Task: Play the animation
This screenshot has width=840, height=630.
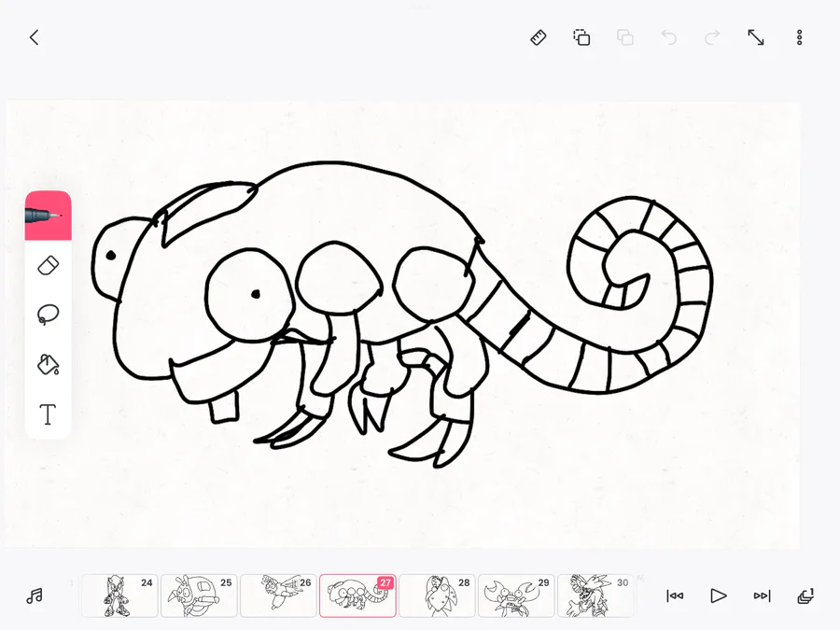Action: pos(719,595)
